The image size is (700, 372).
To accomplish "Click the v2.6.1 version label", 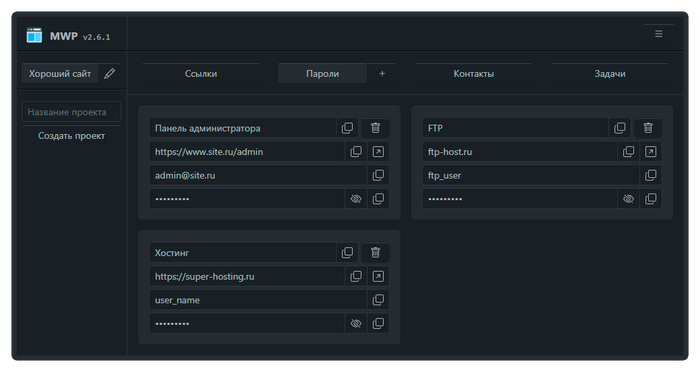I will pos(96,37).
